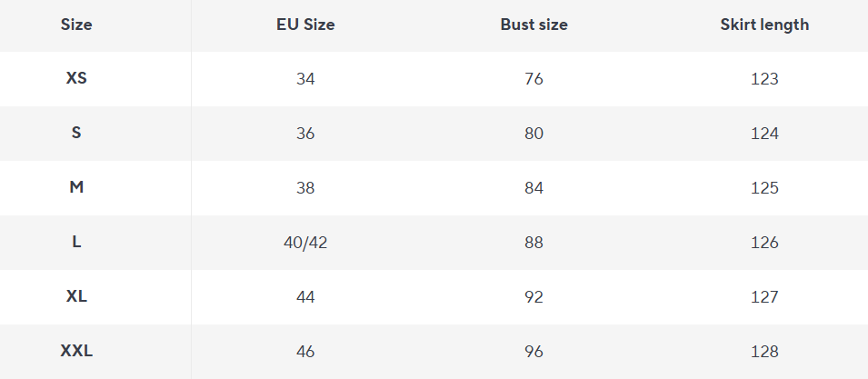Click bust size value 92
Image resolution: width=868 pixels, height=379 pixels.
coord(534,297)
